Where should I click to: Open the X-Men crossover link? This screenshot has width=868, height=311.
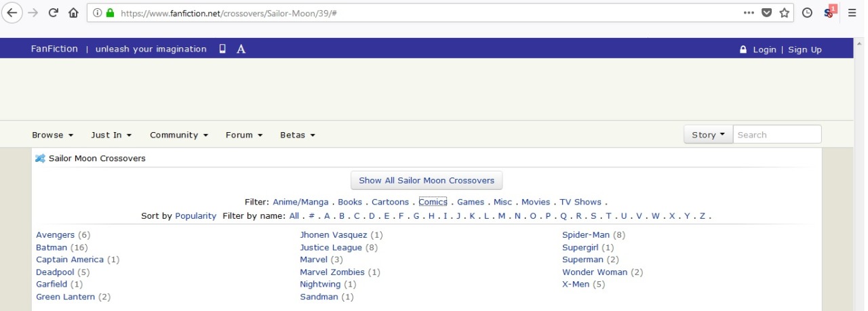click(x=576, y=285)
